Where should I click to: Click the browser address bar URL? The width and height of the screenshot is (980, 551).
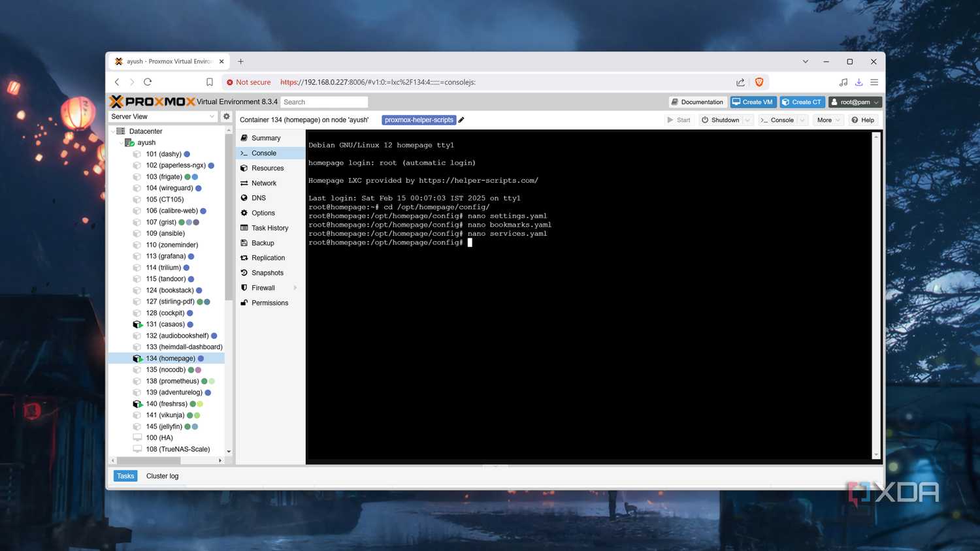click(x=378, y=82)
